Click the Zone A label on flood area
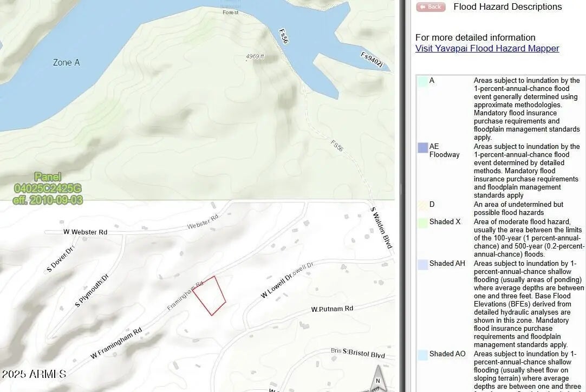The height and width of the screenshot is (392, 586). click(66, 63)
